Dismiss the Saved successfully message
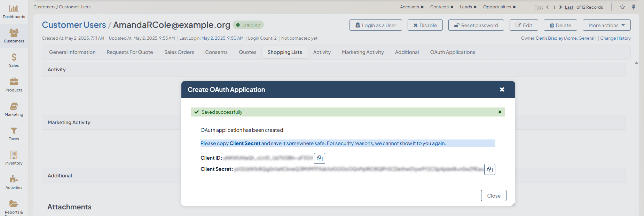The image size is (644, 216). pyautogui.click(x=500, y=112)
